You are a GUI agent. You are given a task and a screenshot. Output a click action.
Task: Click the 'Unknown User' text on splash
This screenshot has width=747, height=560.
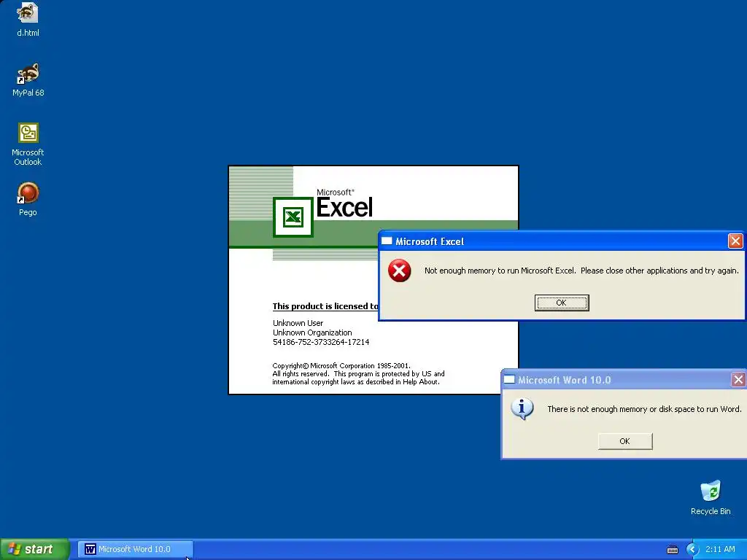point(298,323)
